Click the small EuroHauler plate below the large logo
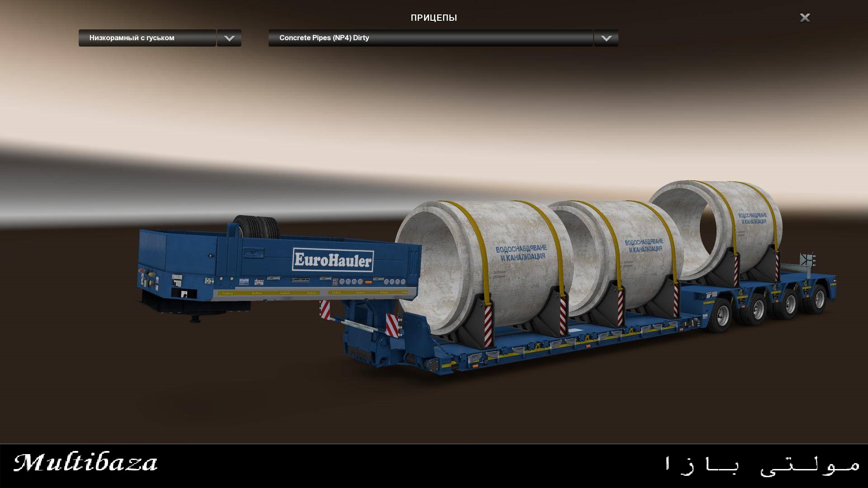868x488 pixels. tap(300, 280)
